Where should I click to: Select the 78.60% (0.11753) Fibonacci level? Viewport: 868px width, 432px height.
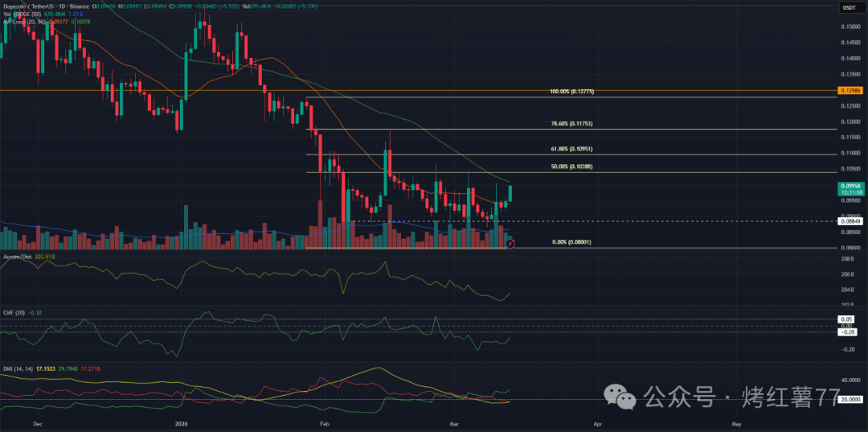(571, 124)
